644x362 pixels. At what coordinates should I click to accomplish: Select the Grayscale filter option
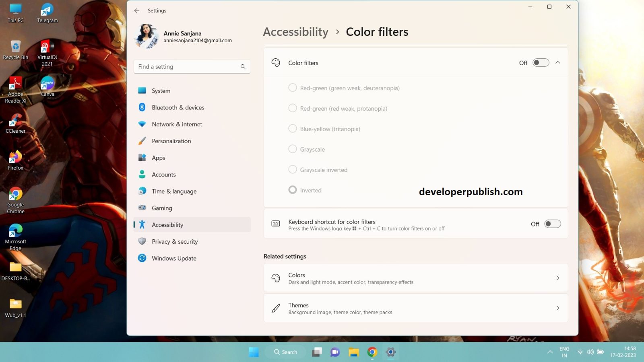click(x=293, y=149)
